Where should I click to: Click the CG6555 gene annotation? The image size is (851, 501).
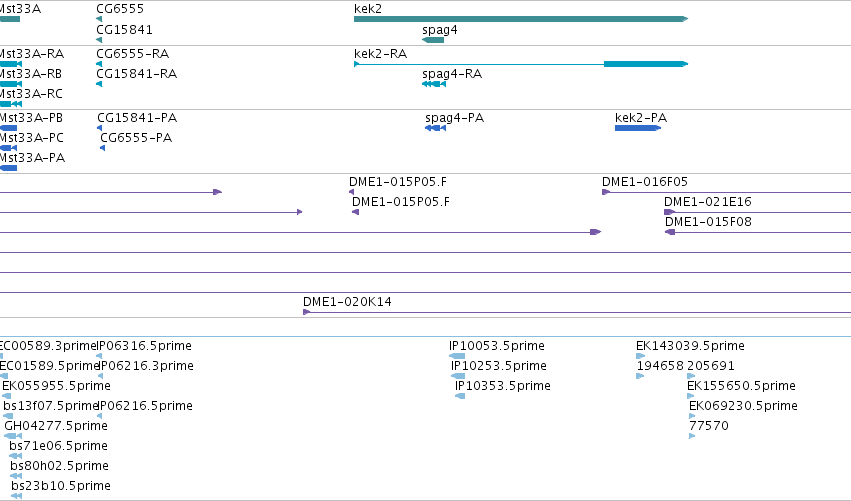(99, 19)
